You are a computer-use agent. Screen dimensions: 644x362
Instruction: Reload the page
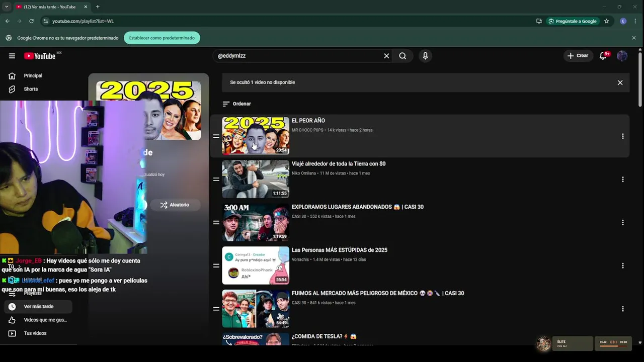coord(31,21)
